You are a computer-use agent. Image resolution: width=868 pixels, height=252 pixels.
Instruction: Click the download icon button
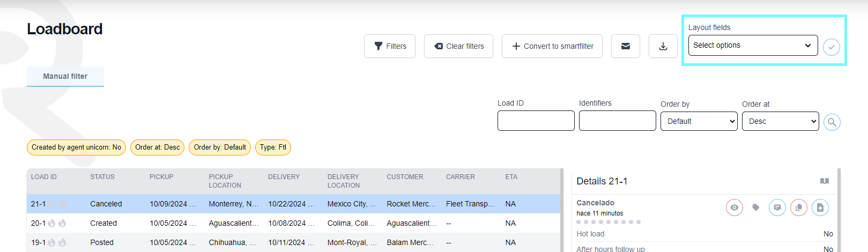pos(663,46)
